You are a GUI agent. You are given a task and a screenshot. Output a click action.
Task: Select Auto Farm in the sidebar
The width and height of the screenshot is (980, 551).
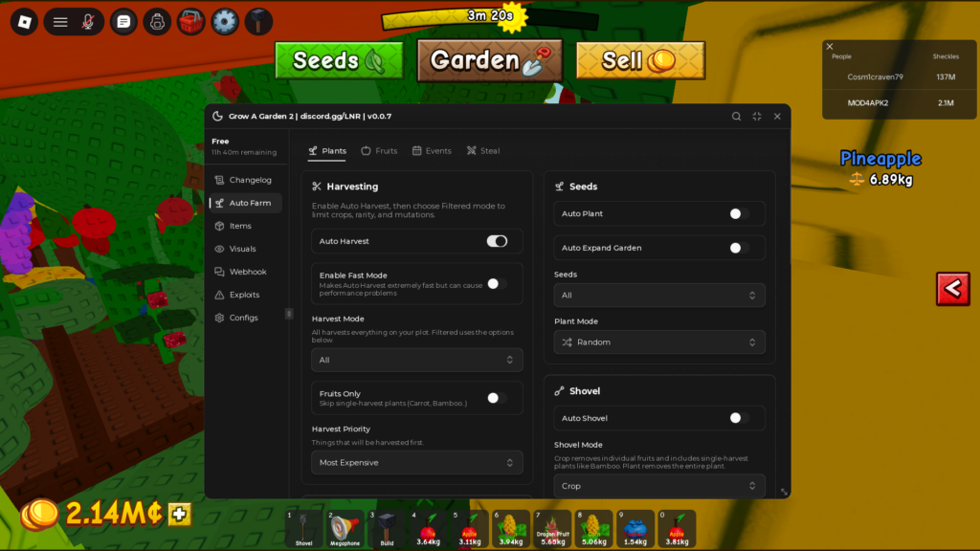[x=246, y=203]
